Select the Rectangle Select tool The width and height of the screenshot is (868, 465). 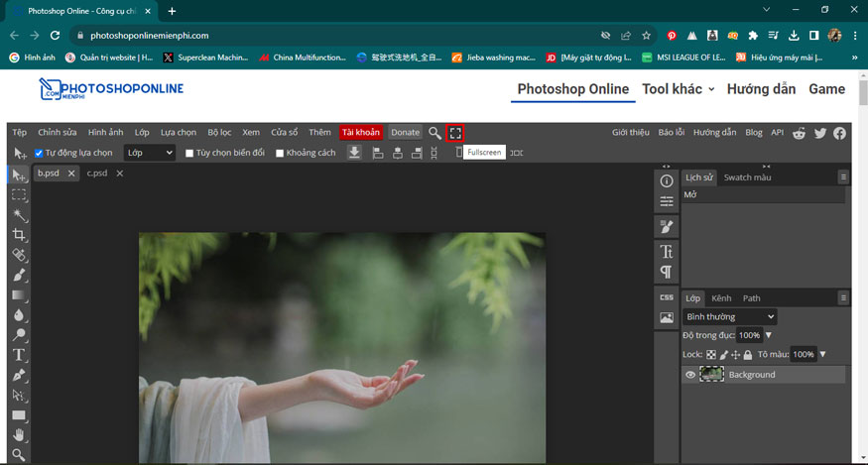point(19,195)
